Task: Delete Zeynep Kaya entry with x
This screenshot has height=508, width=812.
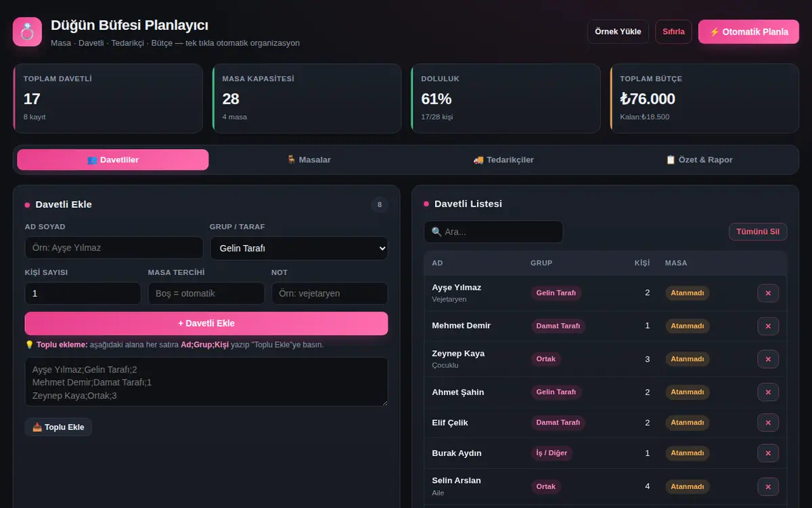Action: [768, 359]
